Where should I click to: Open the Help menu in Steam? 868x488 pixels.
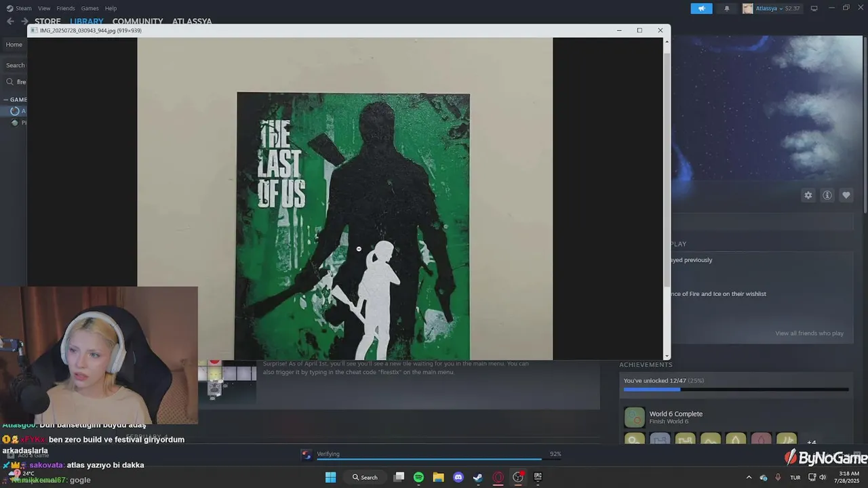pyautogui.click(x=111, y=8)
